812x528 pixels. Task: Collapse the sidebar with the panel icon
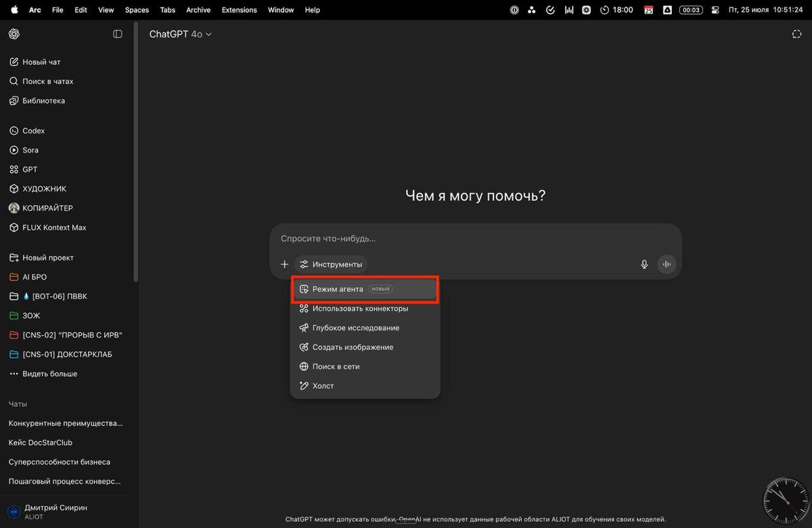(x=118, y=34)
